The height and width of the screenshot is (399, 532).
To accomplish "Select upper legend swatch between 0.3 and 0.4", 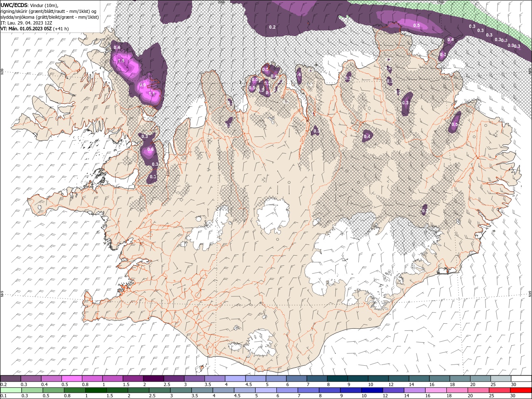I will [x=31, y=379].
